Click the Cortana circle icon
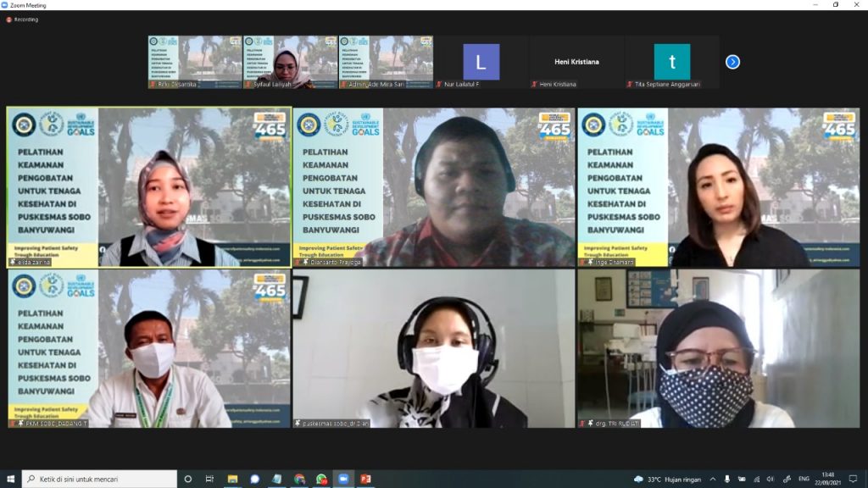This screenshot has height=488, width=868. [x=187, y=479]
